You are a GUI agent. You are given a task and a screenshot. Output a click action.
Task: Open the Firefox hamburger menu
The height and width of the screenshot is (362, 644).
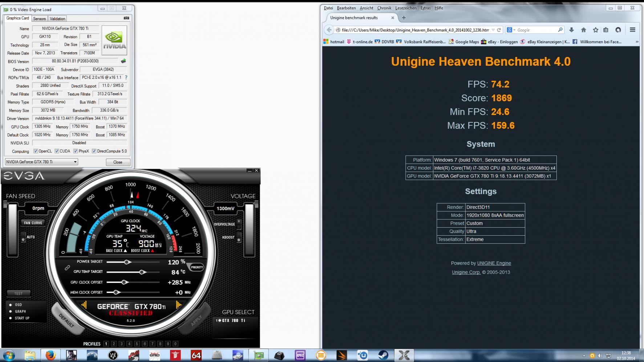(632, 30)
